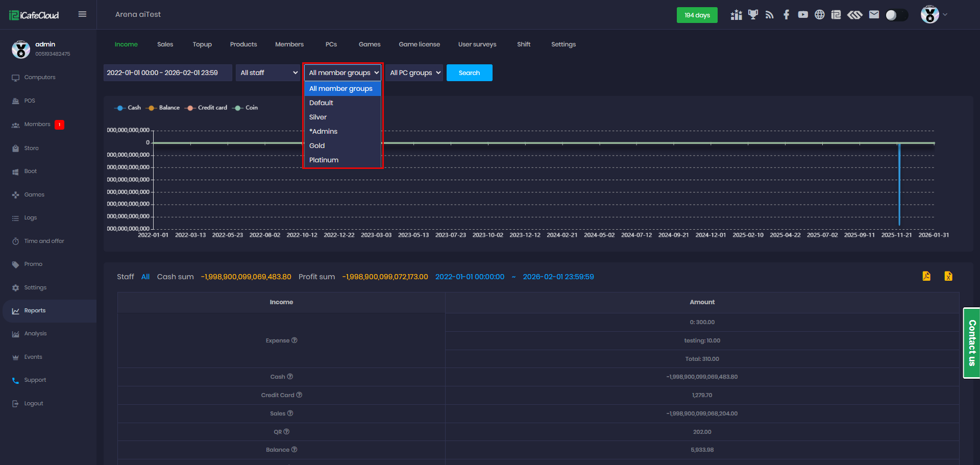Export the report as PDF
980x465 pixels.
(926, 276)
